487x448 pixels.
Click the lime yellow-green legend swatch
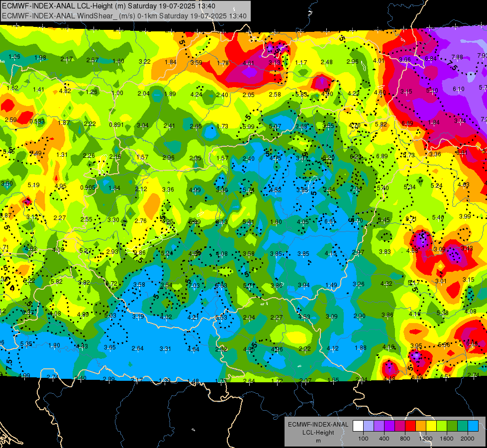pyautogui.click(x=442, y=426)
